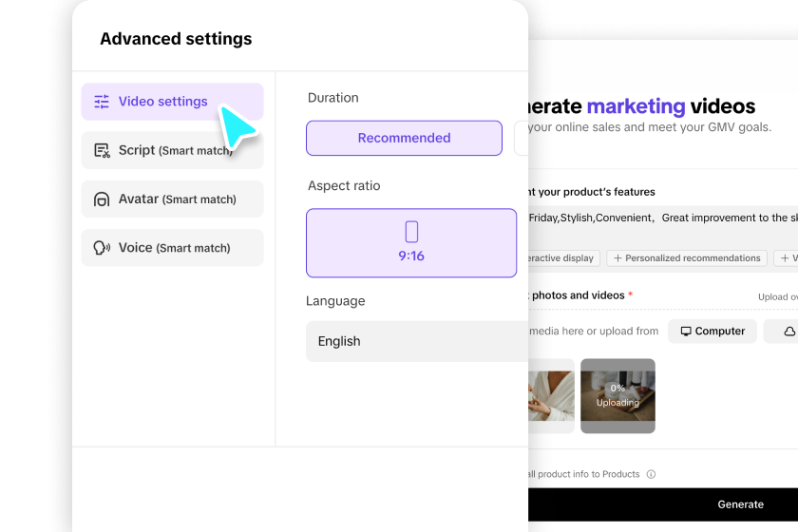Click the portrait phone icon above 9:16
This screenshot has width=798, height=532.
coord(411,232)
